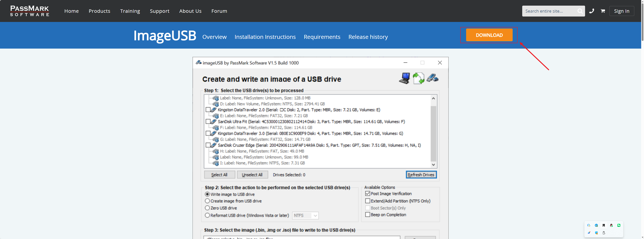Open the Training menu
This screenshot has width=644, height=239.
130,11
